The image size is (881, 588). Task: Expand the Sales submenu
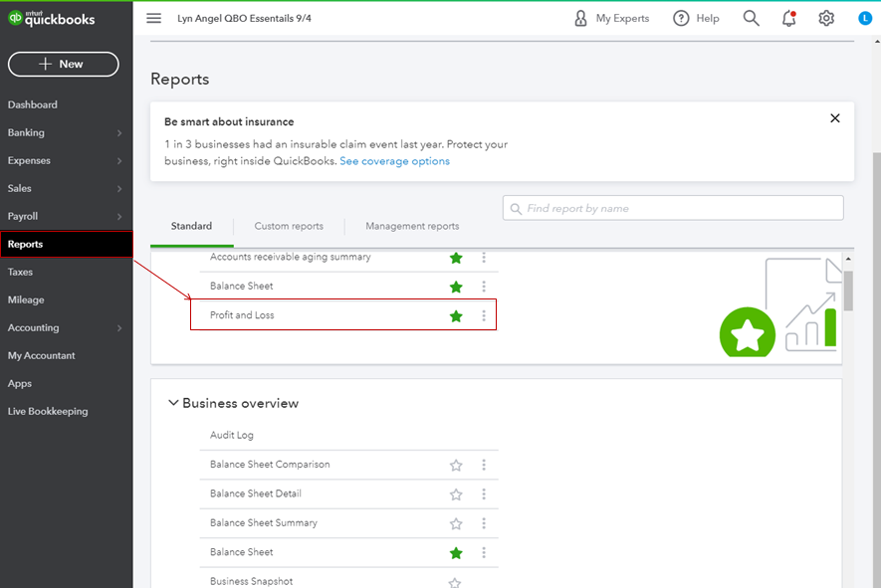pyautogui.click(x=119, y=189)
